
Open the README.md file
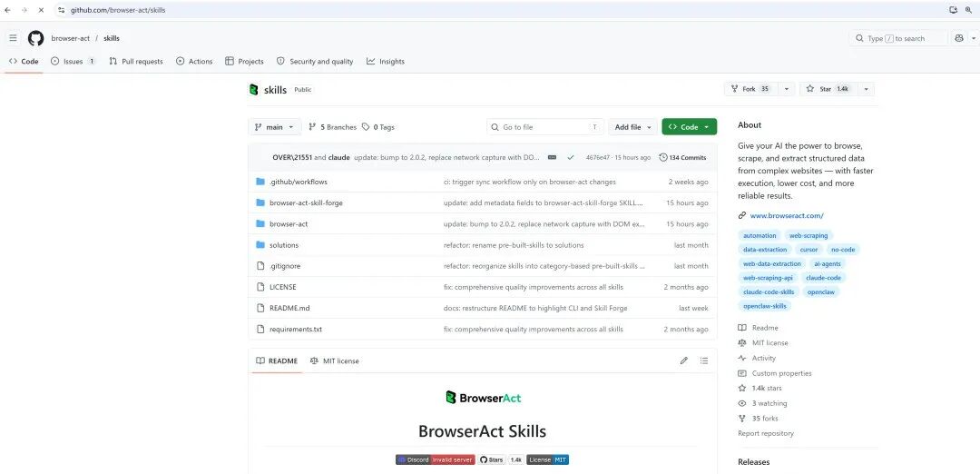[289, 309]
